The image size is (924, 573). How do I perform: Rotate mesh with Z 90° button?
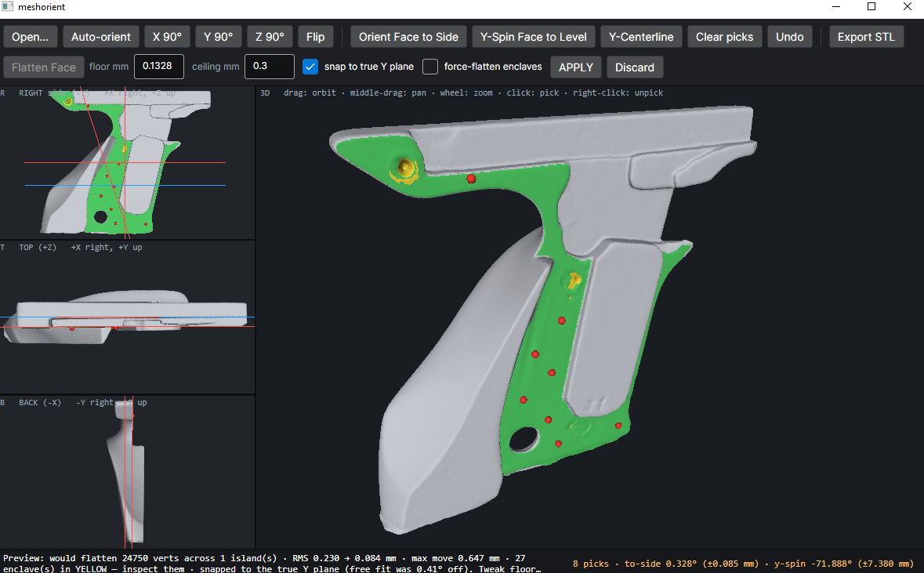point(270,37)
